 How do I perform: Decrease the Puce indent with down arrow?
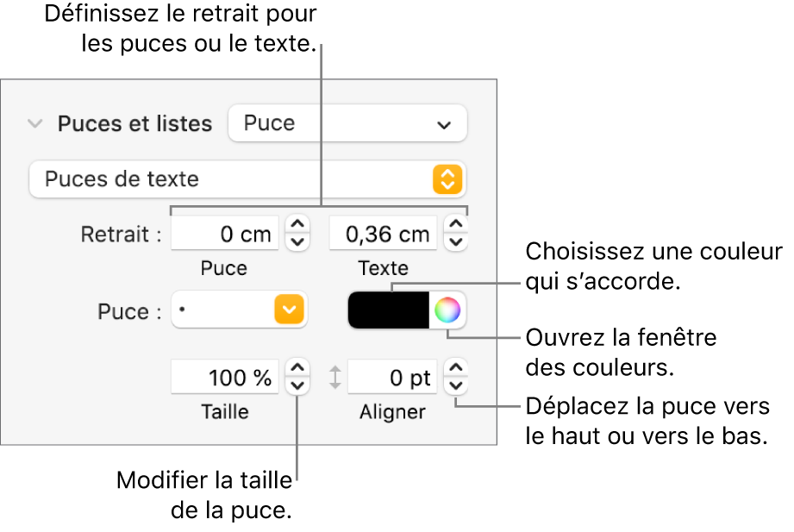297,242
